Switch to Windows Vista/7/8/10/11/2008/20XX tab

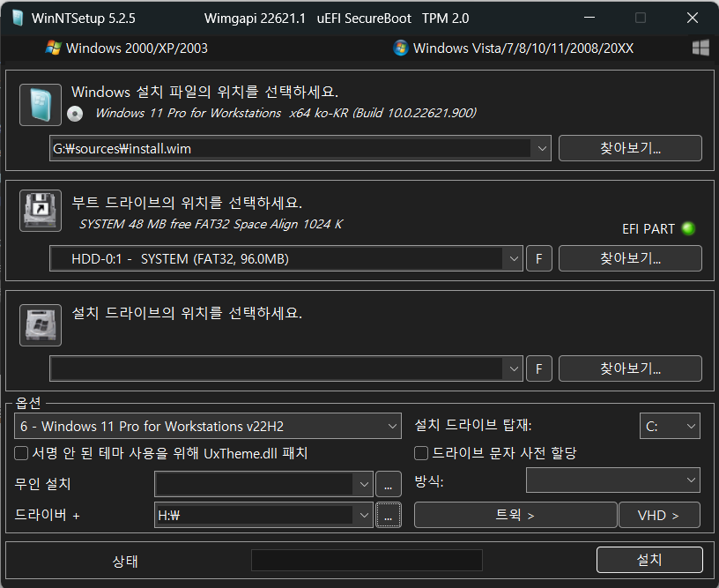pyautogui.click(x=513, y=48)
